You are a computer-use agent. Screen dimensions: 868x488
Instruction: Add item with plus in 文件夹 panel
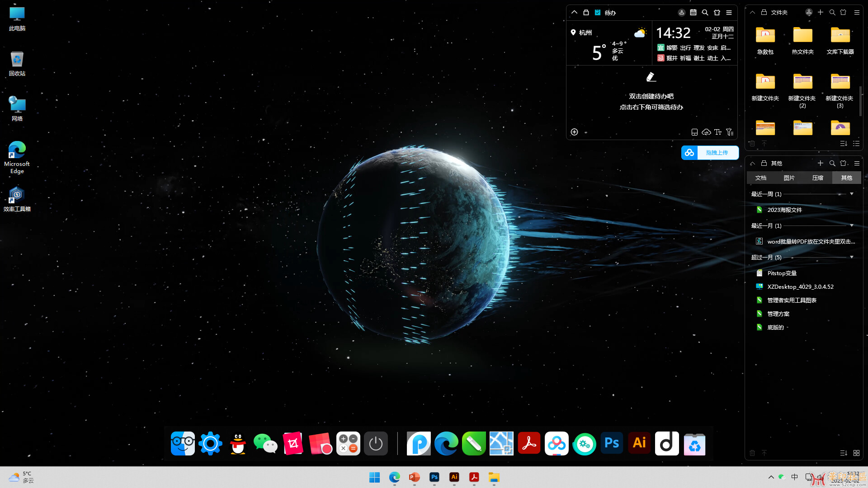coord(821,12)
